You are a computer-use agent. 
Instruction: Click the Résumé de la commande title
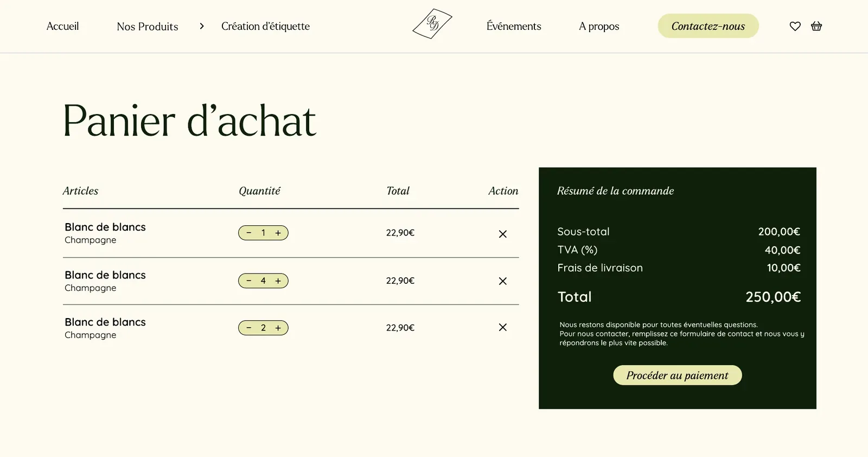(615, 191)
